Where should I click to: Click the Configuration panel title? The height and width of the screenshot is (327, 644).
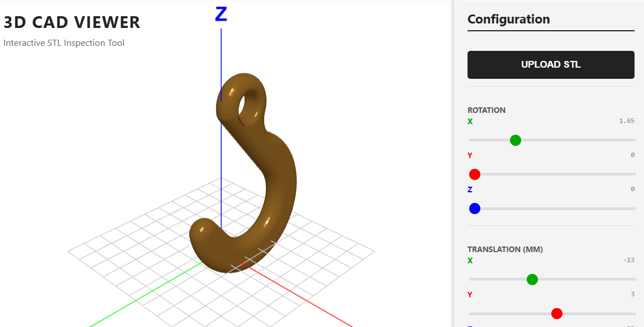[x=509, y=18]
